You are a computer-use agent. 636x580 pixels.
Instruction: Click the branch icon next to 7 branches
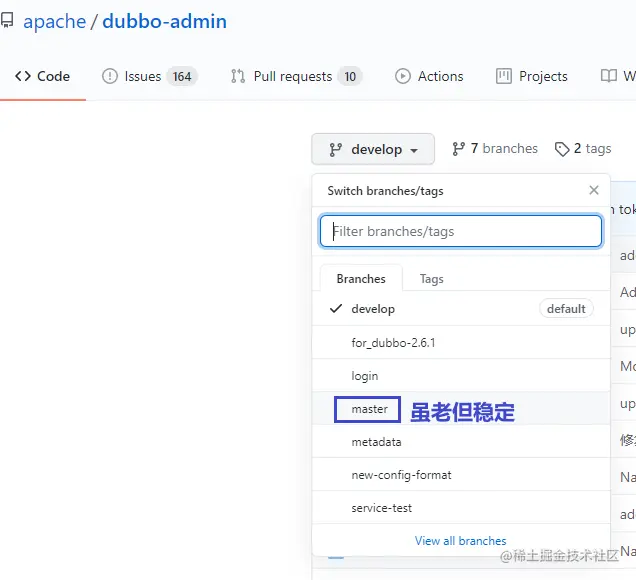click(x=458, y=149)
